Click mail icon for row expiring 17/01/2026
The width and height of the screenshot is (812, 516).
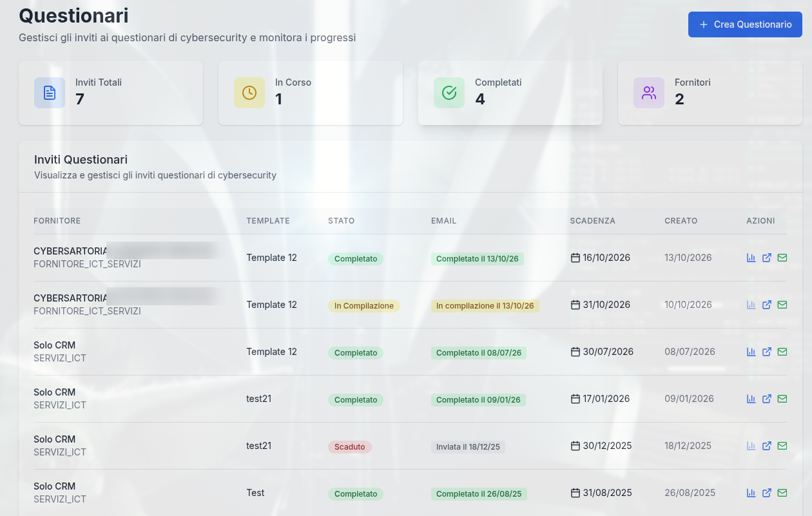pyautogui.click(x=782, y=399)
